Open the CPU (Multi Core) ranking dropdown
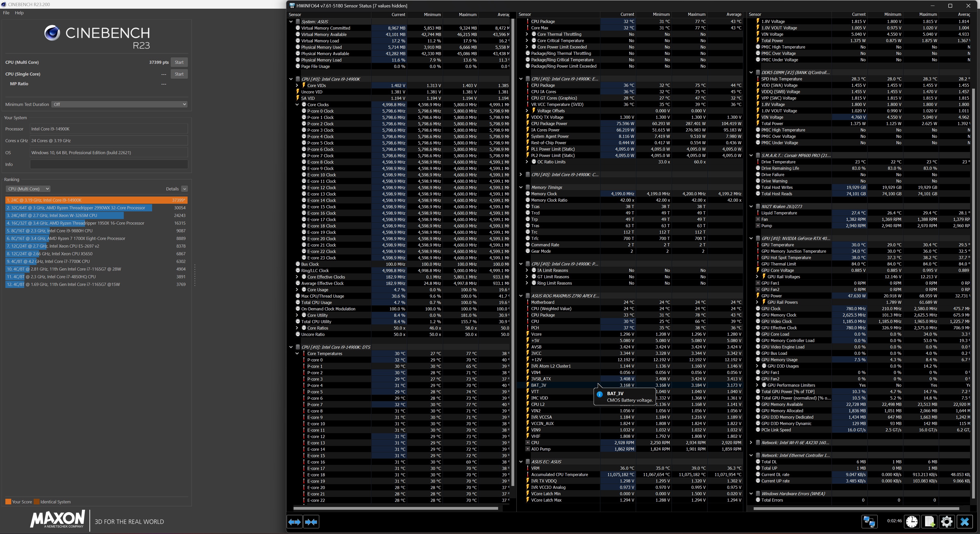Viewport: 980px width, 534px height. point(28,189)
